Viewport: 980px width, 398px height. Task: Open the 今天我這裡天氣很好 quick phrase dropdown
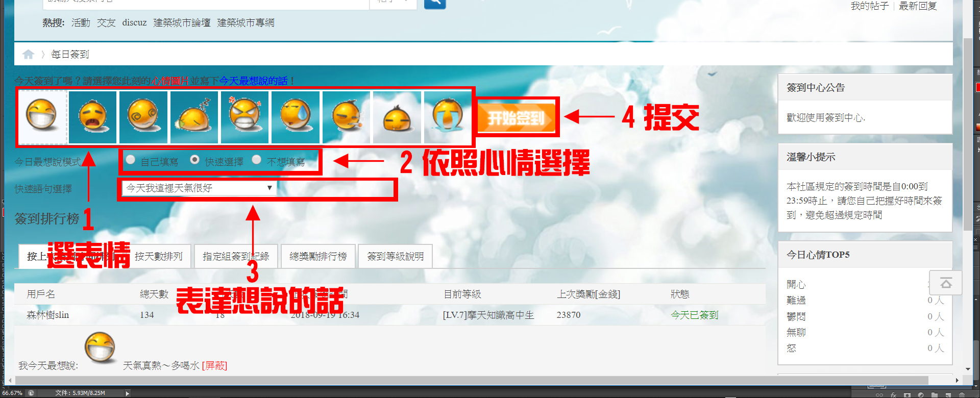[199, 188]
